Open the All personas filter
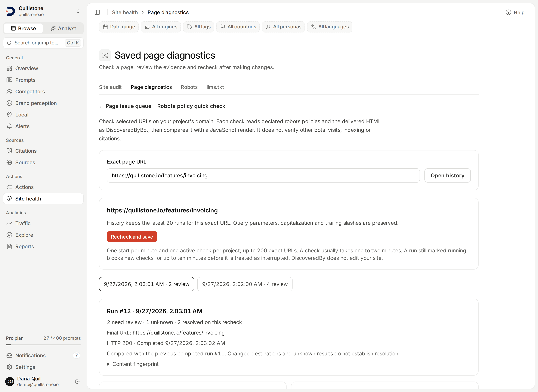This screenshot has height=392, width=538. [x=284, y=27]
